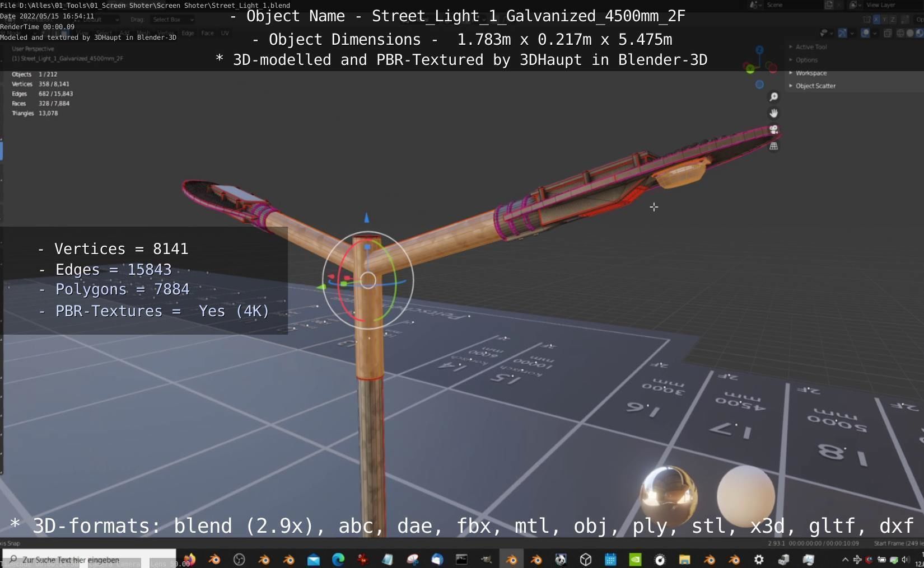Open the UV menu in header

225,33
